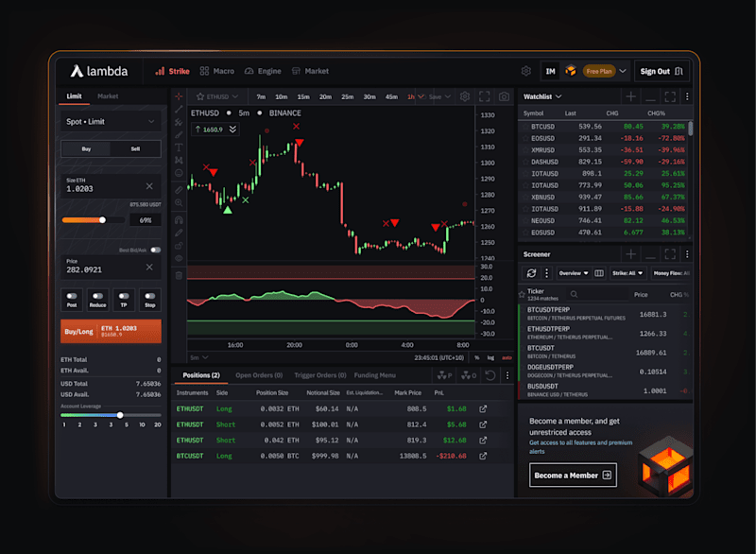
Task: Select the Buy side
Action: pyautogui.click(x=86, y=149)
